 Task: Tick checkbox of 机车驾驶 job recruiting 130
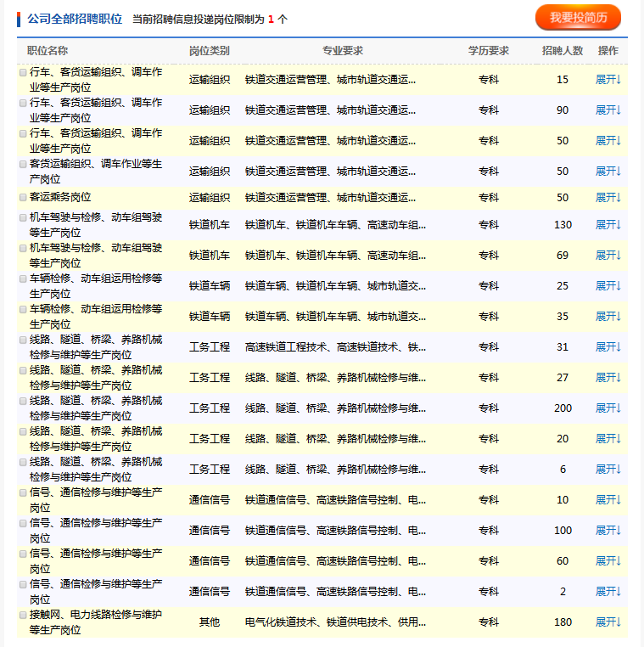[23, 218]
